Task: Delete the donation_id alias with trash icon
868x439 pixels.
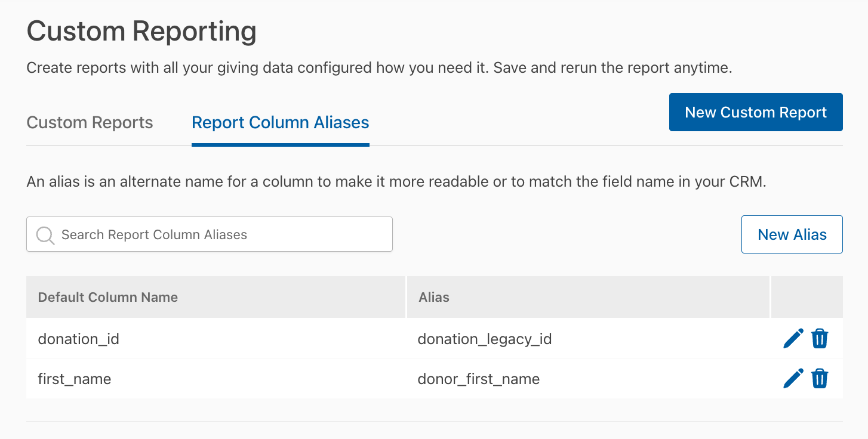Action: tap(820, 339)
